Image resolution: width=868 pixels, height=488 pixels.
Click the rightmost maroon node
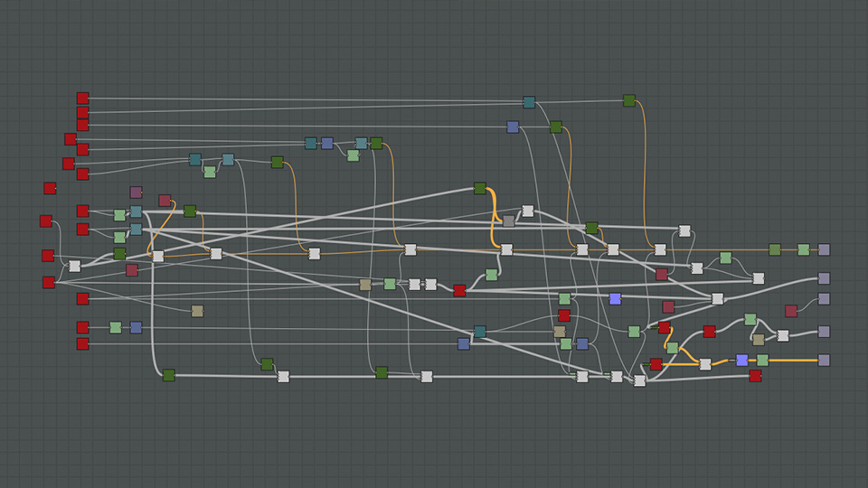pos(791,311)
